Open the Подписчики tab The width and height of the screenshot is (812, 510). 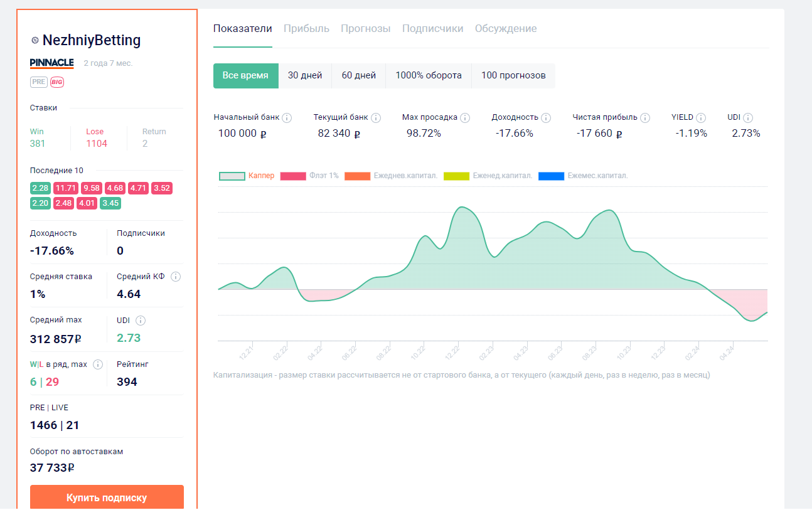click(433, 29)
